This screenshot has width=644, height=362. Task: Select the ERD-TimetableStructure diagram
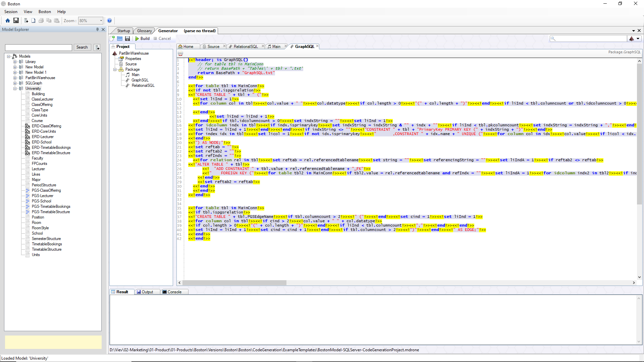(51, 153)
